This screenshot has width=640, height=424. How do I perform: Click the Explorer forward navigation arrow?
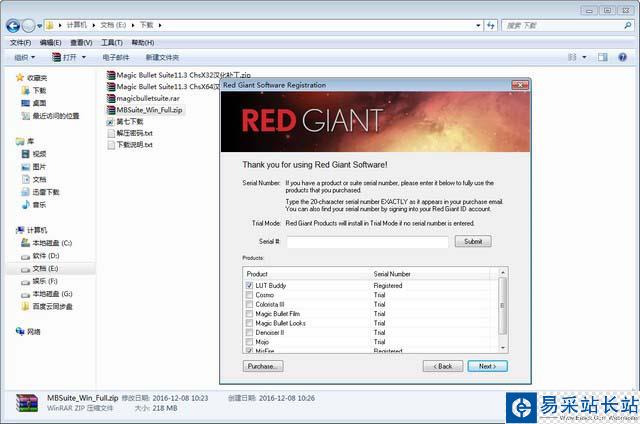(x=28, y=26)
